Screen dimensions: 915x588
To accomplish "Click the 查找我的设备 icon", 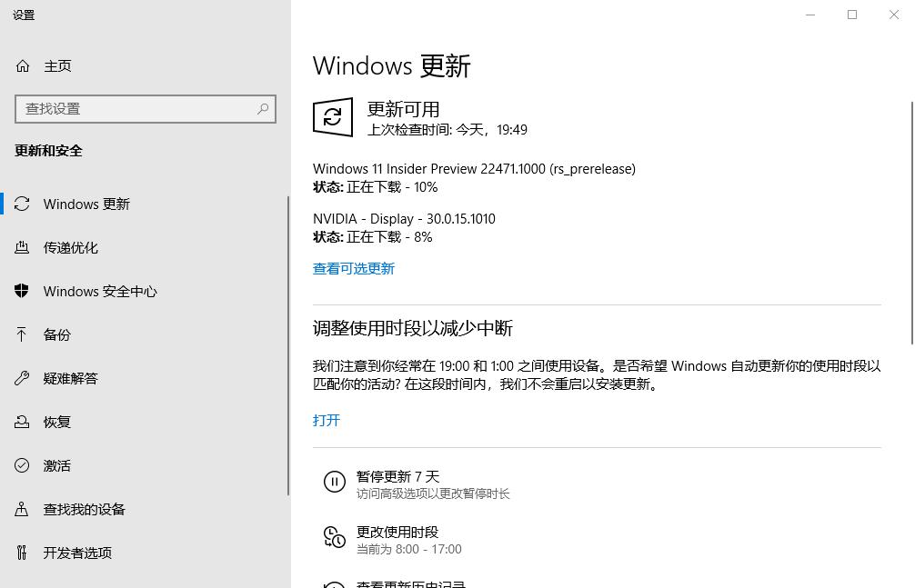I will 25,509.
